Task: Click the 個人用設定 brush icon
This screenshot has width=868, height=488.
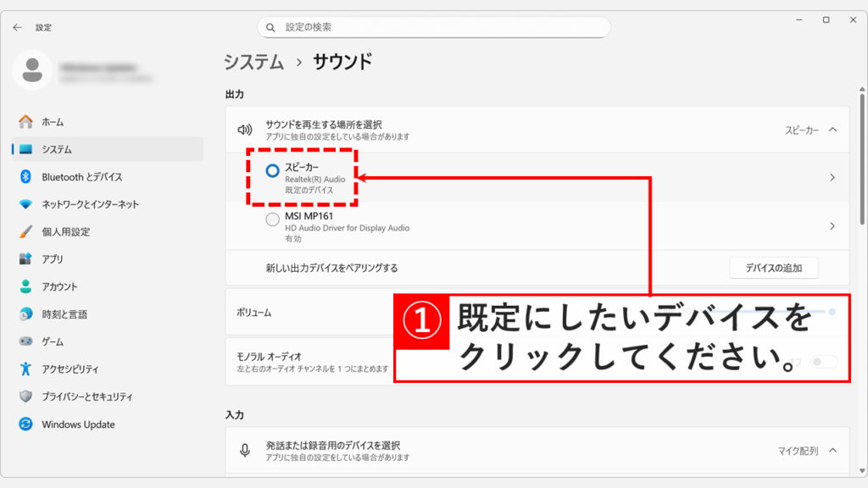Action: pyautogui.click(x=25, y=231)
